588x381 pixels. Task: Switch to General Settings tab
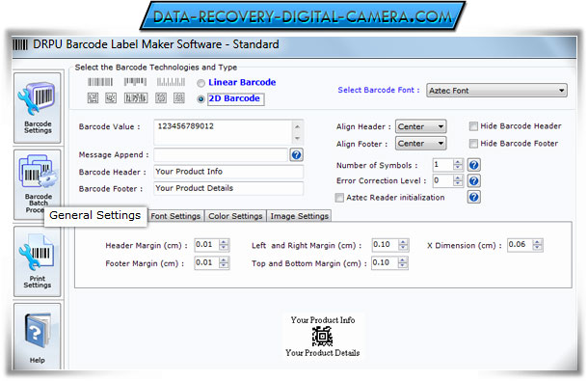pos(95,215)
